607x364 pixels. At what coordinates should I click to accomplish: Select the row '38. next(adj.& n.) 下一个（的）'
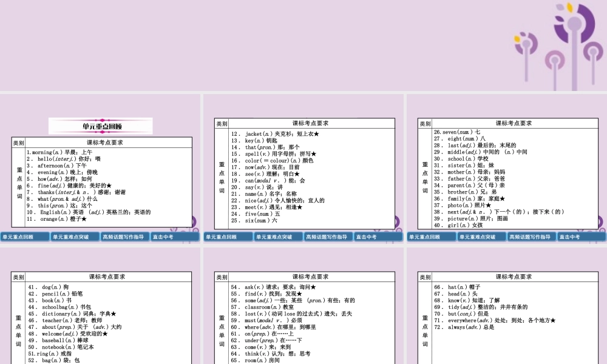[x=499, y=212]
